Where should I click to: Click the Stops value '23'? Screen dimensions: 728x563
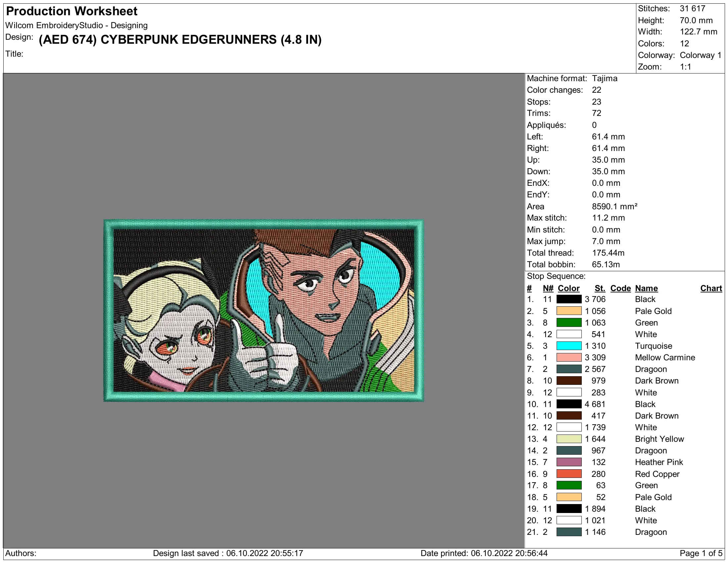[x=596, y=102]
